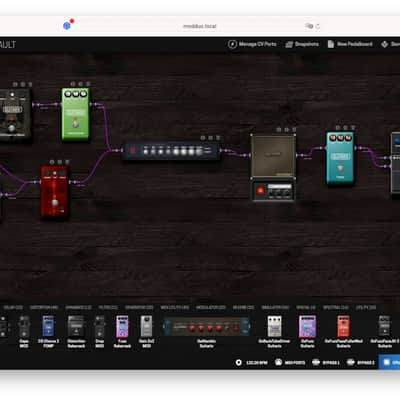This screenshot has height=400, width=400.
Task: Open the REVERB category tab
Action: [244, 307]
